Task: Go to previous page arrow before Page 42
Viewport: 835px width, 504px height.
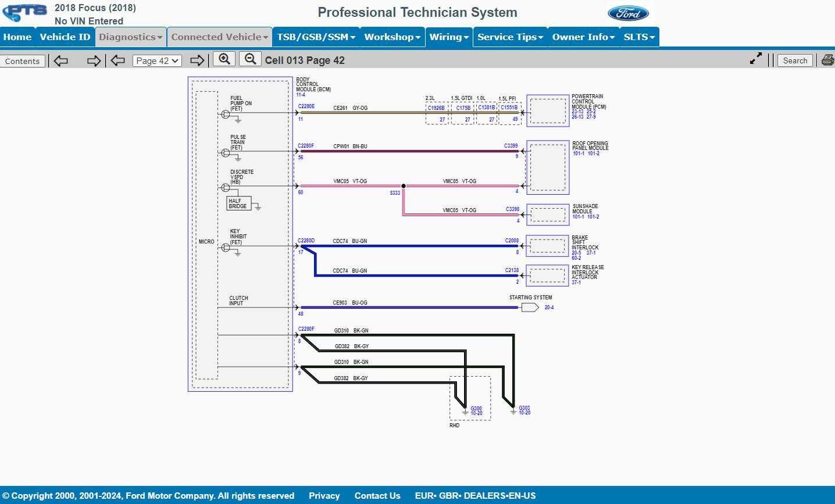Action: [118, 60]
